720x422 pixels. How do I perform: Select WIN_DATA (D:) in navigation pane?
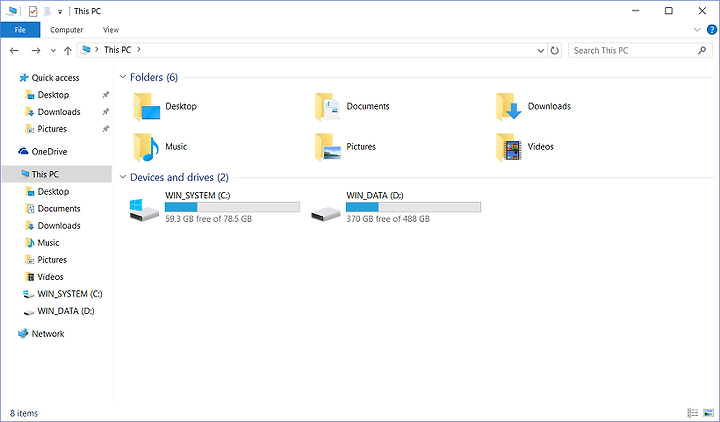(x=66, y=311)
